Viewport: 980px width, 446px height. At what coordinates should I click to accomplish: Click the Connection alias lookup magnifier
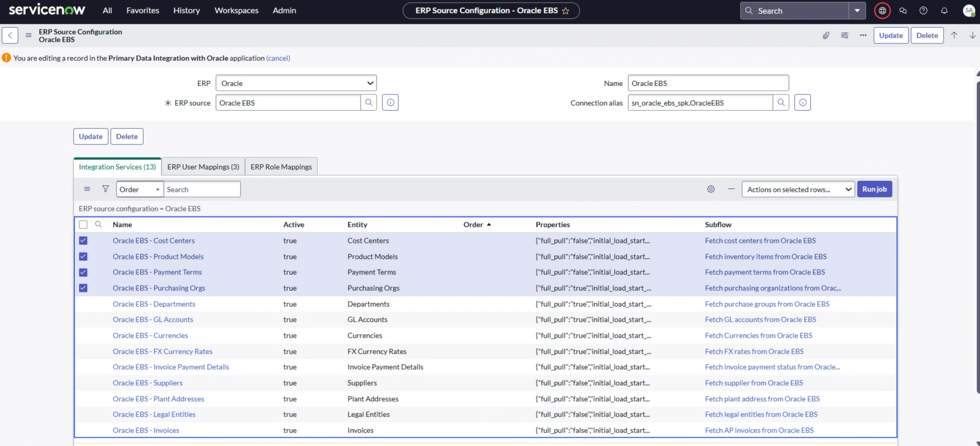pos(781,102)
